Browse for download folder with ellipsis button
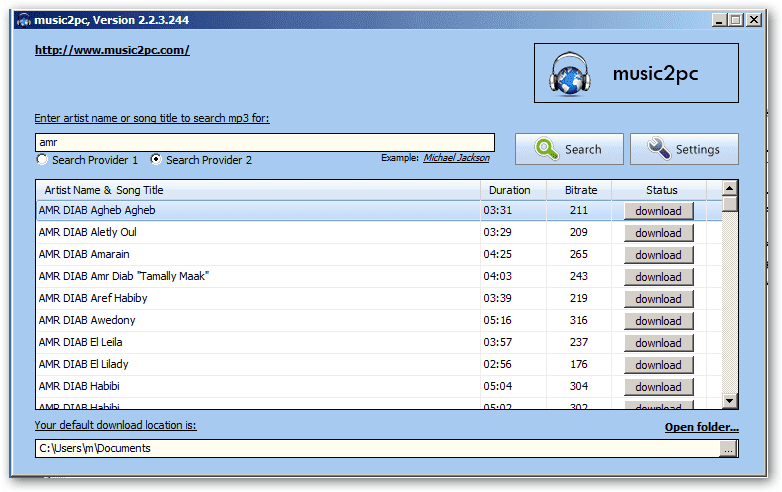Screen dimensions: 782x492 click(x=729, y=449)
